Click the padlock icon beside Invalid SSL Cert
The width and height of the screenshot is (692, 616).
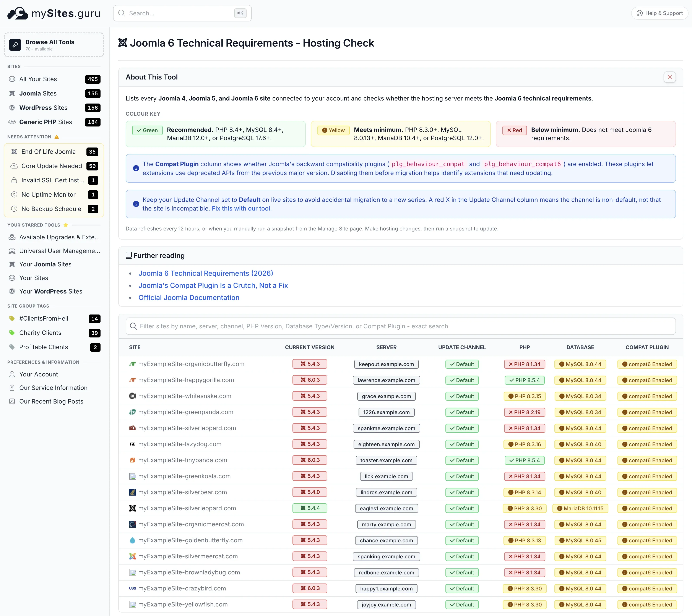coord(14,180)
